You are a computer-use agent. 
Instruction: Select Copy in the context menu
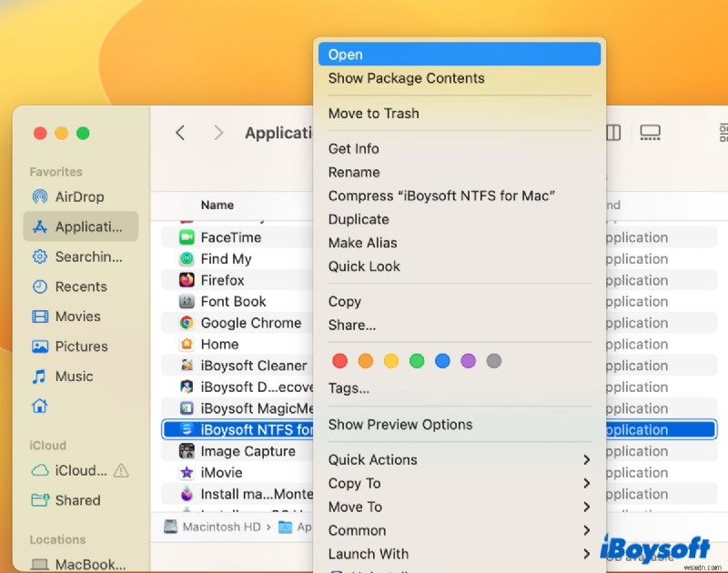460,302
